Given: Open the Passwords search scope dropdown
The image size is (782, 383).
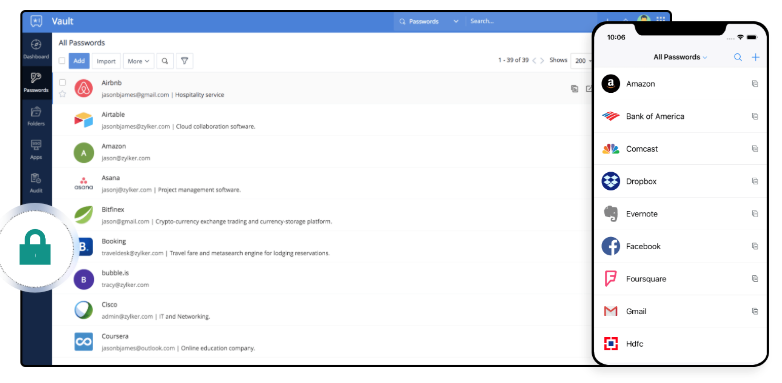Looking at the screenshot, I should pos(429,21).
